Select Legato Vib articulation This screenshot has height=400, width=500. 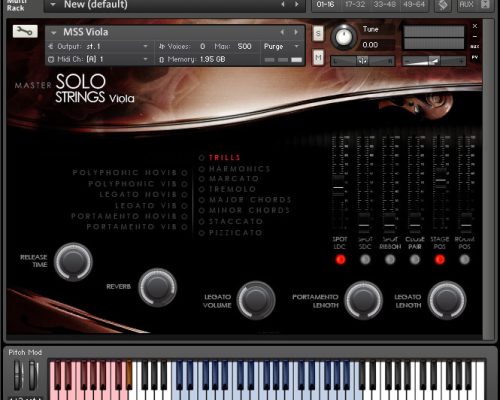pos(151,206)
